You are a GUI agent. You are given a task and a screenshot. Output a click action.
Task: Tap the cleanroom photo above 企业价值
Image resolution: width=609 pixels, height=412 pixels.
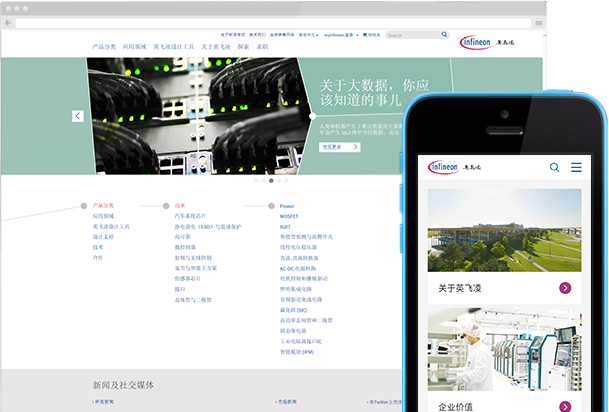[x=505, y=349]
